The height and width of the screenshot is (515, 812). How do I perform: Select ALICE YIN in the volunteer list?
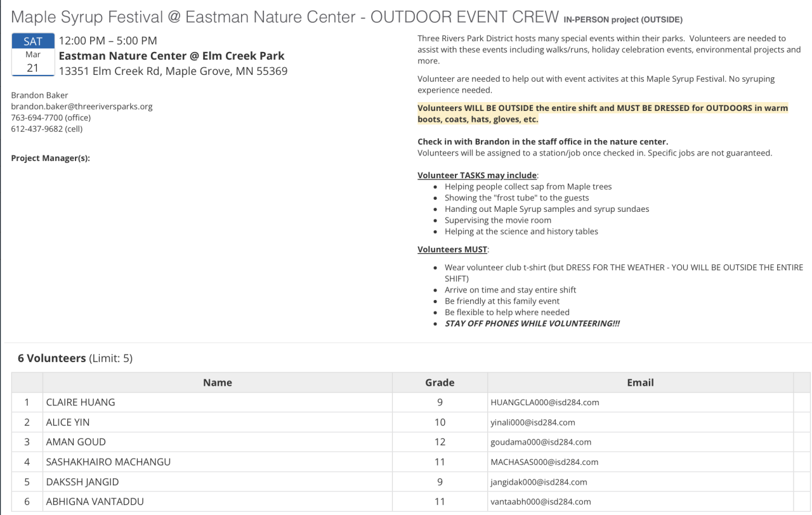pyautogui.click(x=67, y=422)
